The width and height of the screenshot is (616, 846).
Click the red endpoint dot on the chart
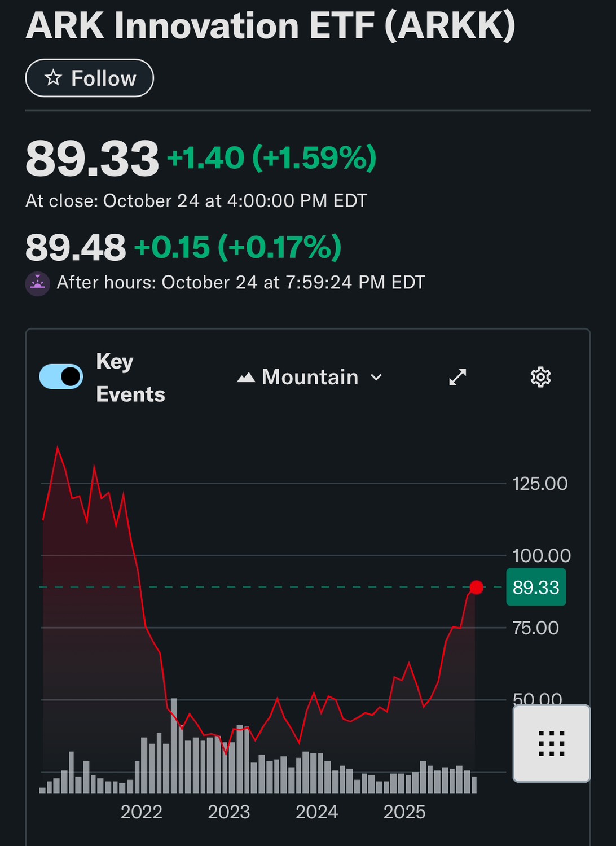point(477,588)
